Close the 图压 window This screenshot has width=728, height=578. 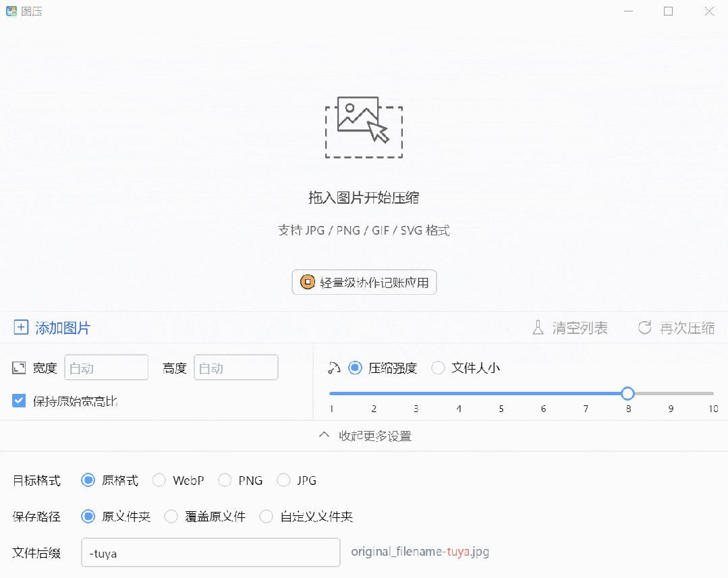pos(709,11)
